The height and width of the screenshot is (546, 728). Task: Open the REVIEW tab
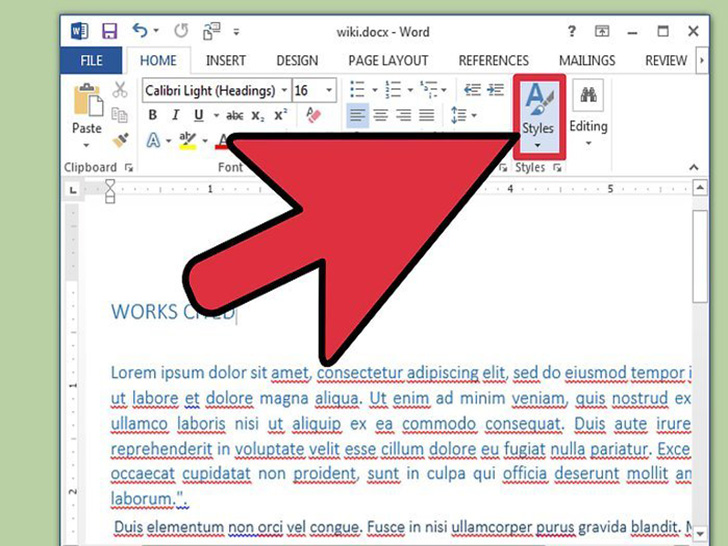coord(666,60)
